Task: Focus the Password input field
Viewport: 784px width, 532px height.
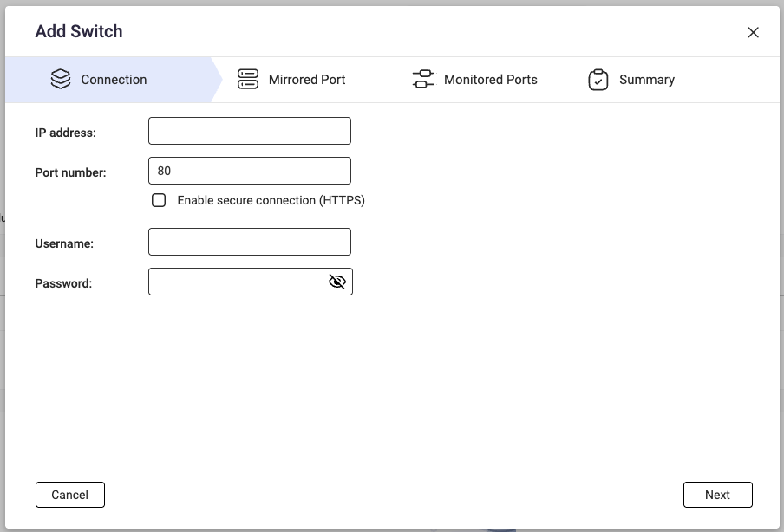Action: pyautogui.click(x=236, y=282)
